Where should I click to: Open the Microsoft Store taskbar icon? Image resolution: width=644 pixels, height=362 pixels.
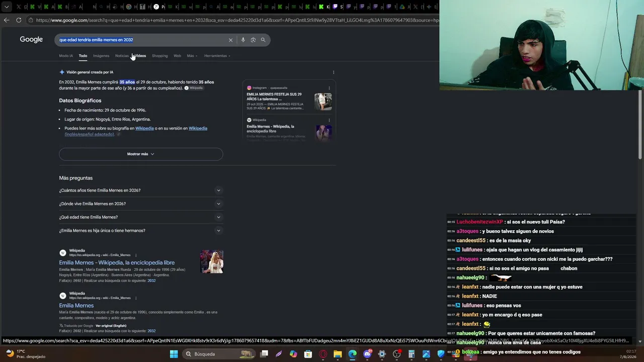point(308,354)
